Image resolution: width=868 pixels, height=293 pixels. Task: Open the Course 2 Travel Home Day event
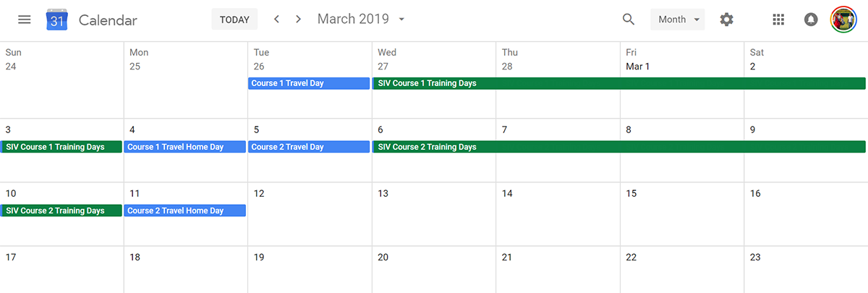click(x=185, y=211)
